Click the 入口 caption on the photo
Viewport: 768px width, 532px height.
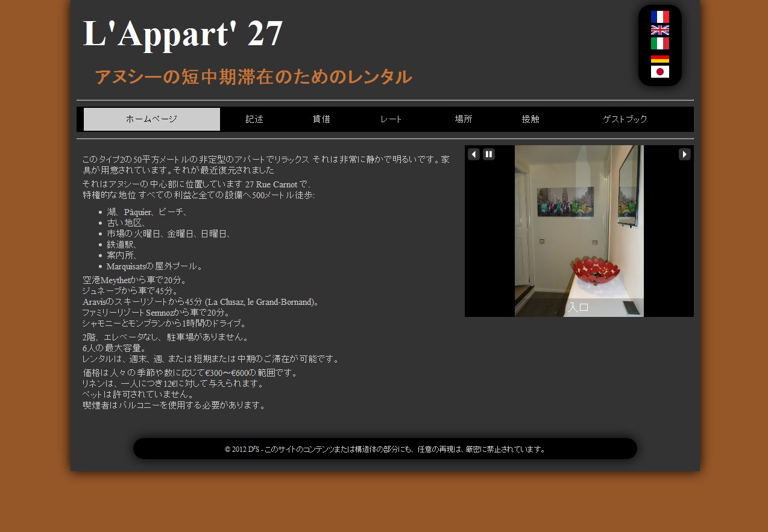[x=578, y=307]
